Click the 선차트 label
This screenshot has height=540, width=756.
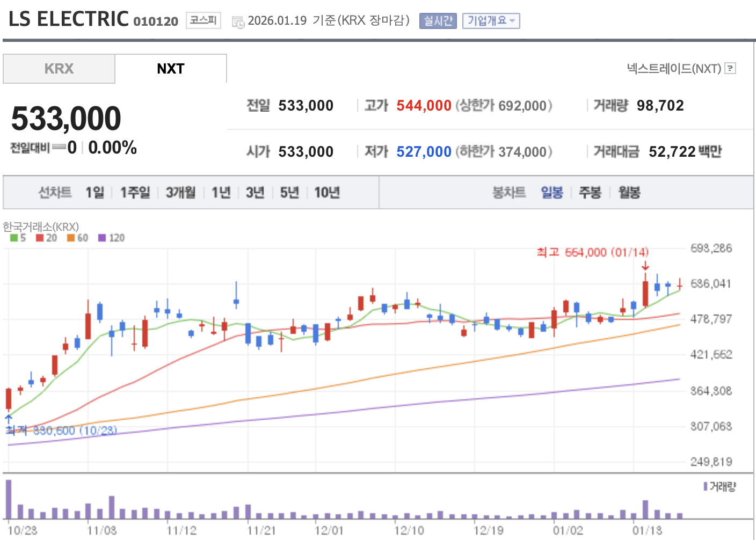55,192
